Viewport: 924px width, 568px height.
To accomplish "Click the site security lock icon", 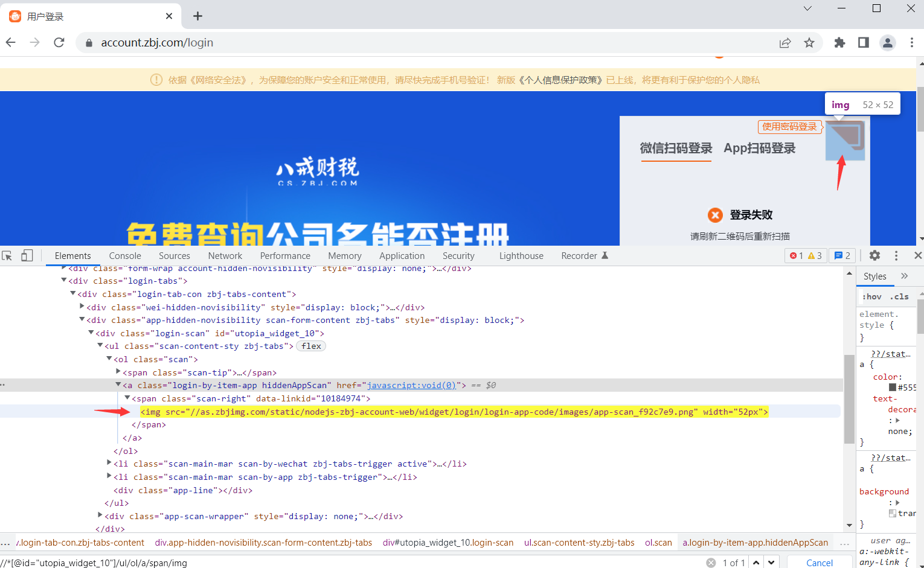I will pyautogui.click(x=89, y=43).
